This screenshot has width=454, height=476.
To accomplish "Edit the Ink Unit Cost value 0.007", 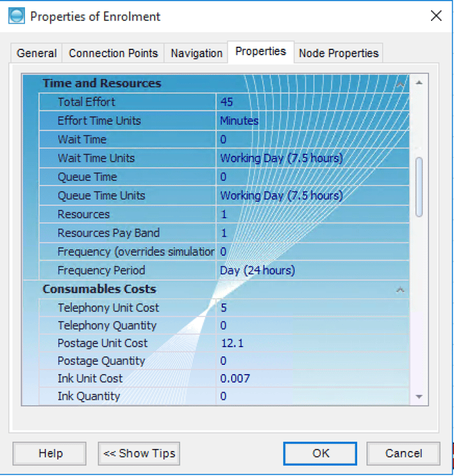I will click(313, 379).
